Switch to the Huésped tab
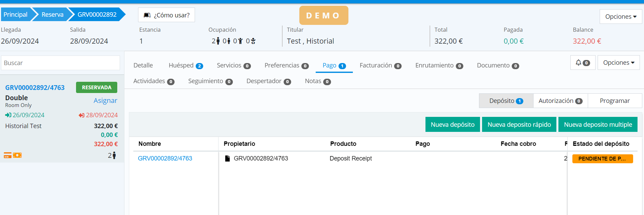This screenshot has height=215, width=644. 185,65
